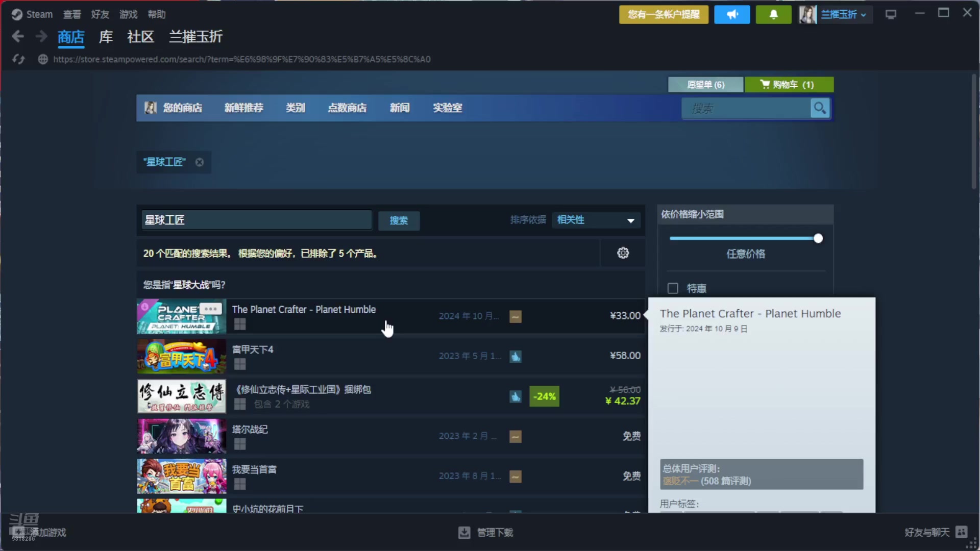Click the 搜索 button next to search term
Image resolution: width=980 pixels, height=551 pixels.
coord(399,220)
